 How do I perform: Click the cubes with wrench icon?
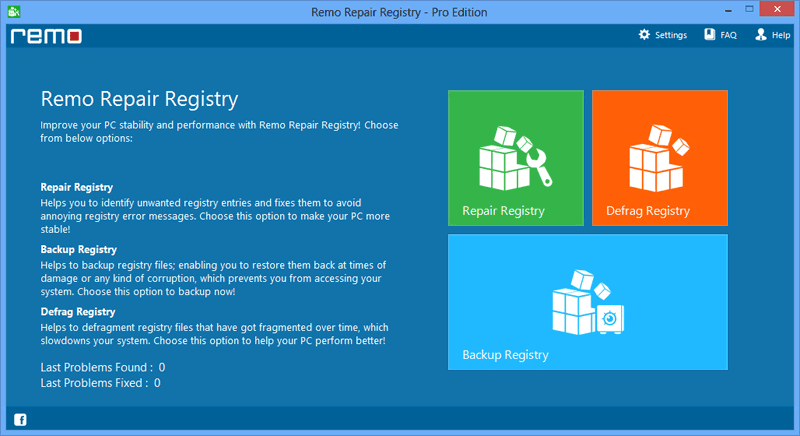515,158
